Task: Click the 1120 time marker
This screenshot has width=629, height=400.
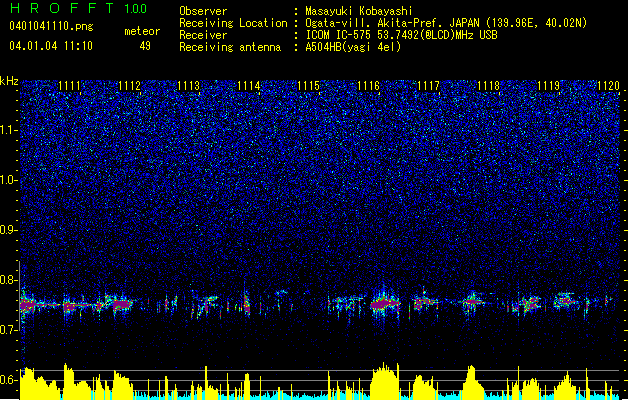Action: click(x=608, y=86)
